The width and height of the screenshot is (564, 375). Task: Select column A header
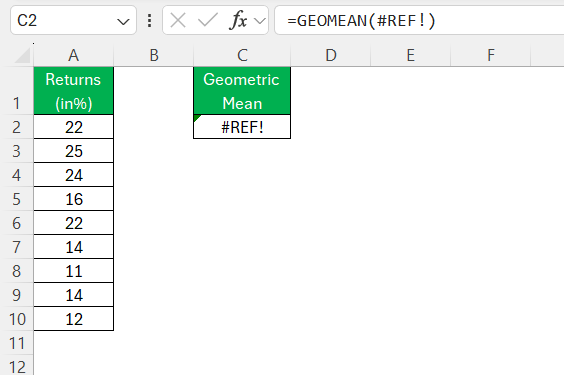click(x=73, y=55)
